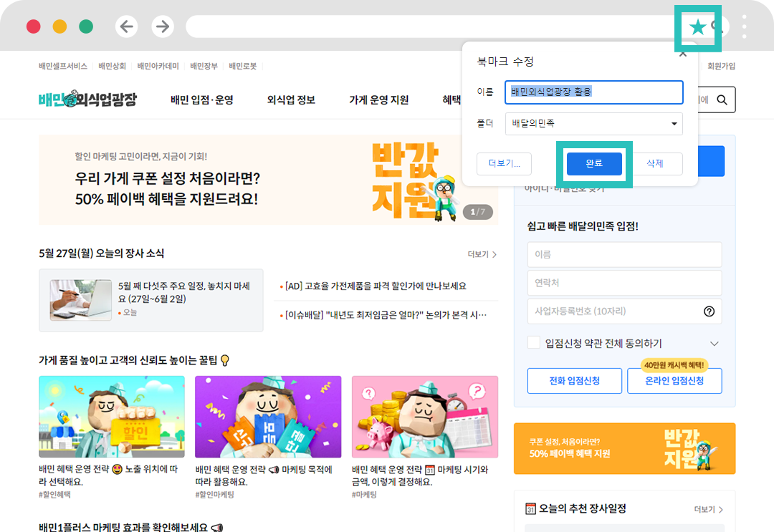Go back with browser back arrow

(x=126, y=26)
